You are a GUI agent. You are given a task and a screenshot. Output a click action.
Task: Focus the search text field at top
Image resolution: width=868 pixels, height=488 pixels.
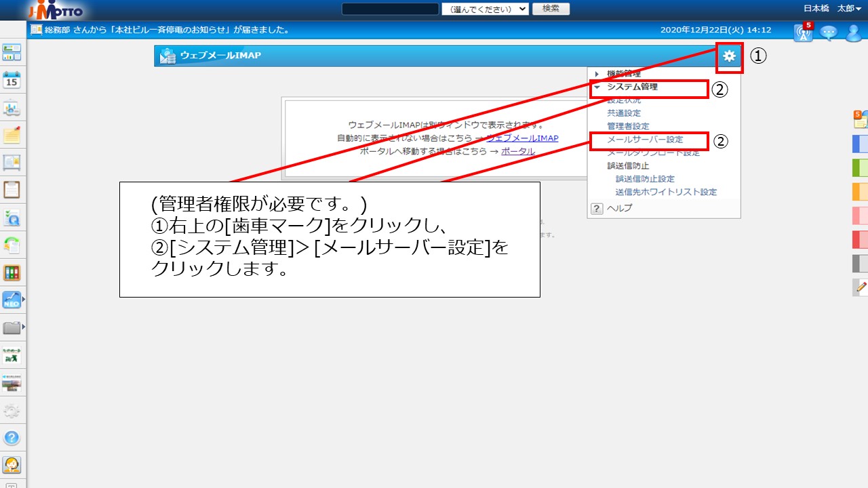[390, 9]
